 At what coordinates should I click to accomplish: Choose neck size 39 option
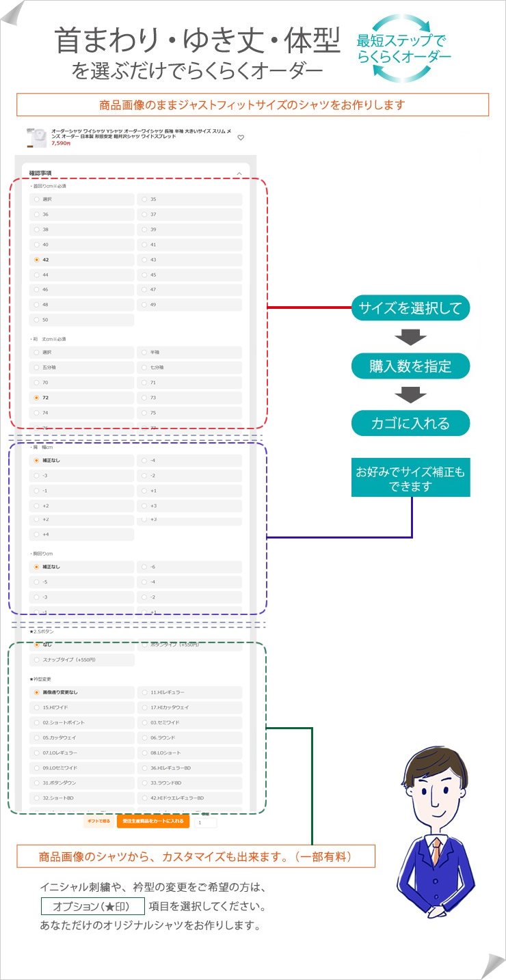pyautogui.click(x=190, y=230)
